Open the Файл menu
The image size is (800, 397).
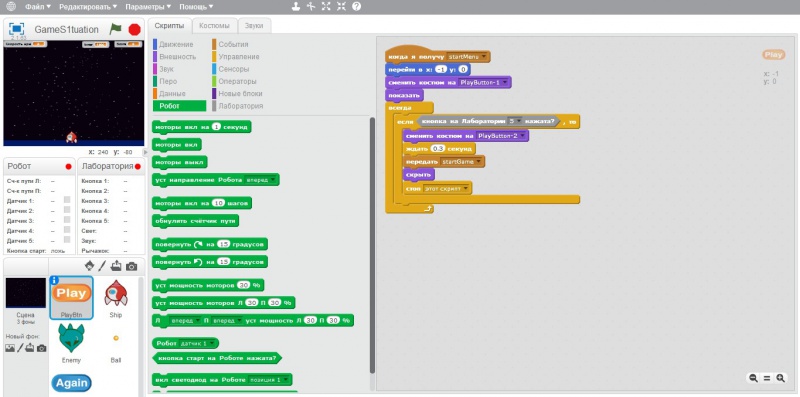pyautogui.click(x=38, y=7)
